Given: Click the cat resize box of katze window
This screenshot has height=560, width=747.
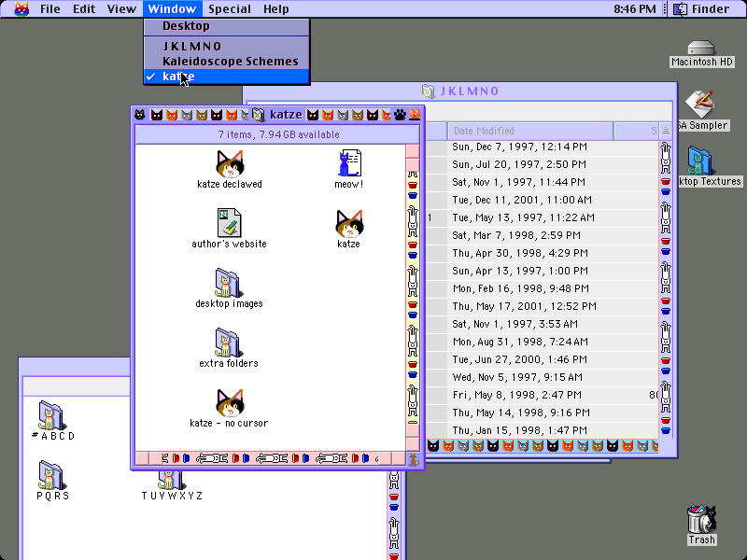Looking at the screenshot, I should pos(415,459).
